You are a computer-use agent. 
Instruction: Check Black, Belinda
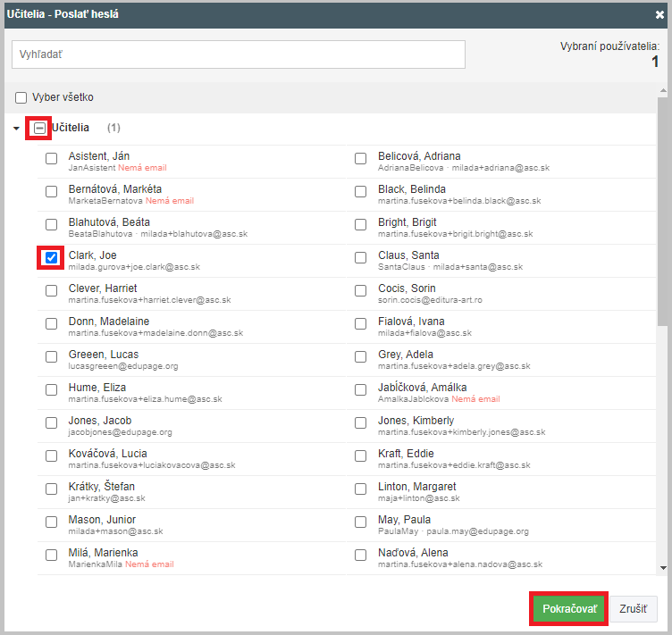point(361,191)
